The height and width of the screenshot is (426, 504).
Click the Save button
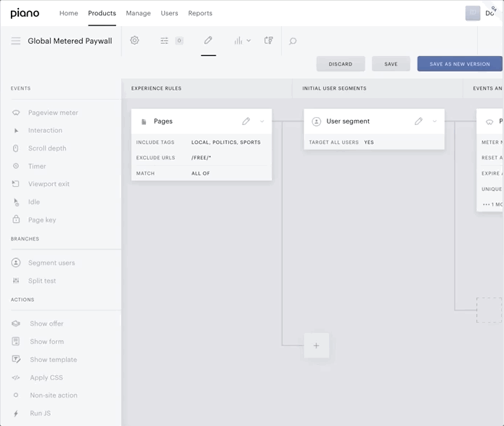click(x=391, y=64)
